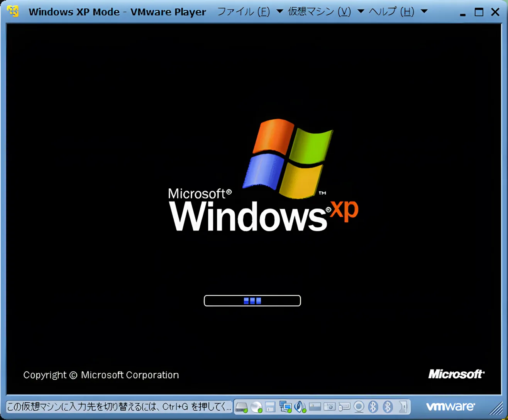Click the memory card reader status icon
Viewport: 508px width, 420px height.
point(330,406)
